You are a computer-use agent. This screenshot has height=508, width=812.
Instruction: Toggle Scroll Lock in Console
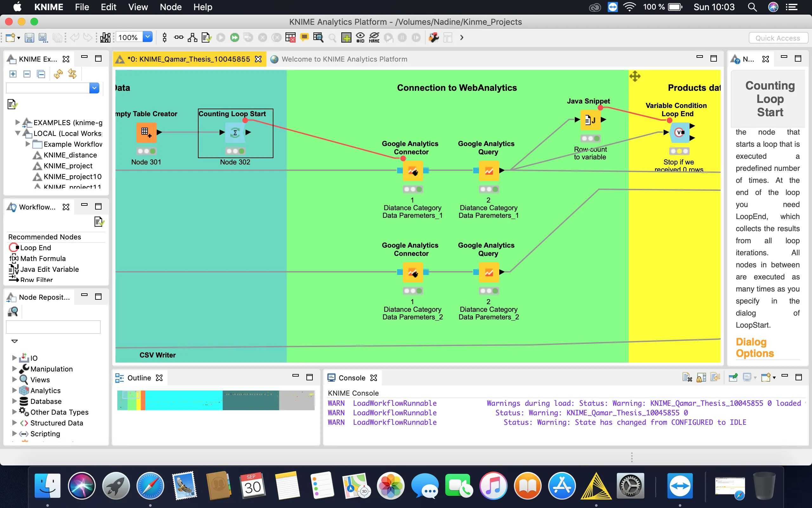[x=701, y=378]
